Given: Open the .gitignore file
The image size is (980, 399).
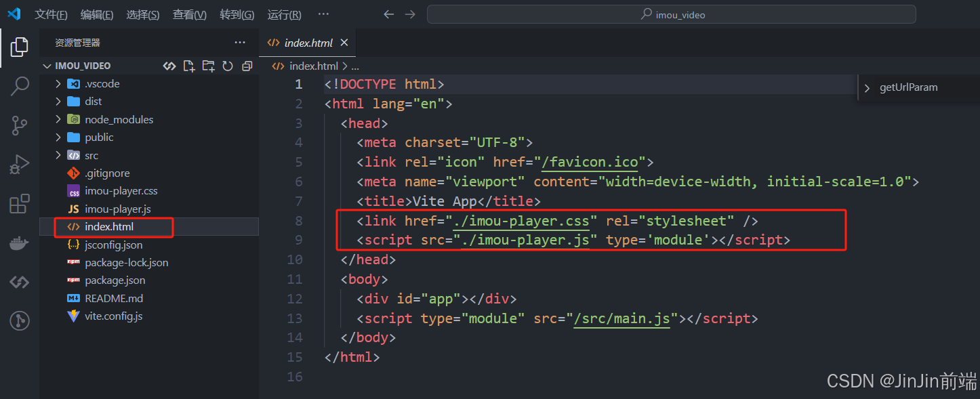Looking at the screenshot, I should point(107,173).
